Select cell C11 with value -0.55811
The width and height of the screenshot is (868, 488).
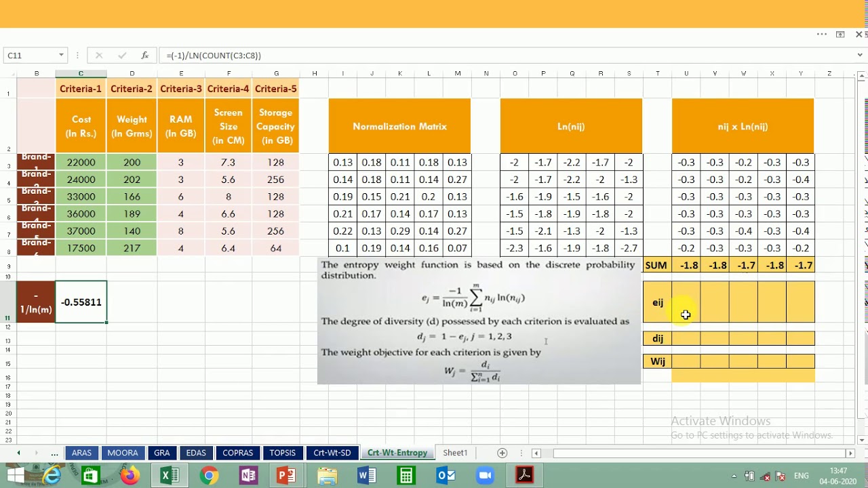click(x=81, y=302)
